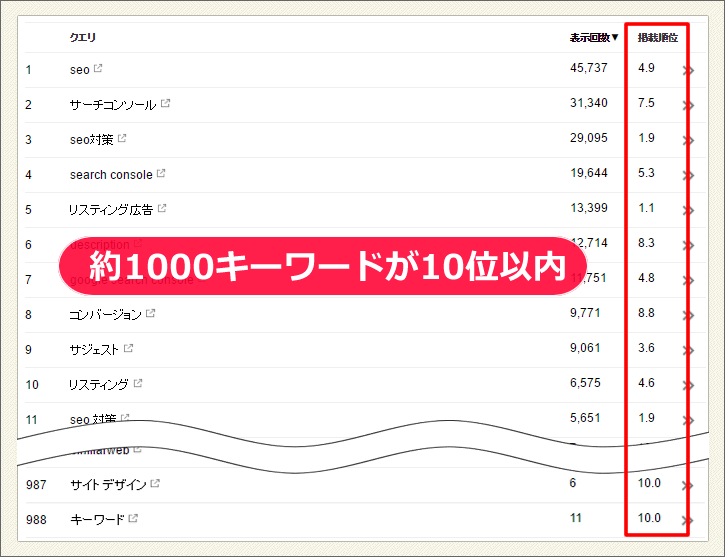Screen dimensions: 725x557
Task: Select impressions value 31,340
Action: pos(589,103)
